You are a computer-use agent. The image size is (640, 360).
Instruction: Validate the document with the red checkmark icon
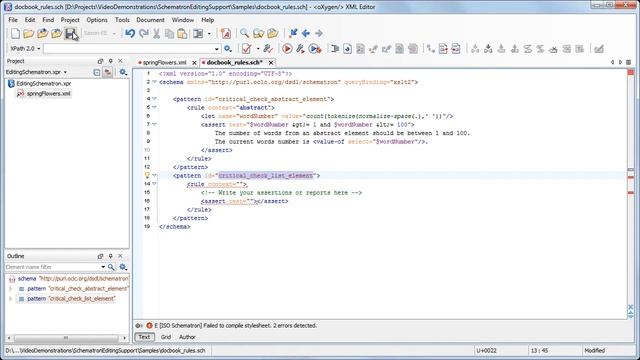tap(246, 49)
